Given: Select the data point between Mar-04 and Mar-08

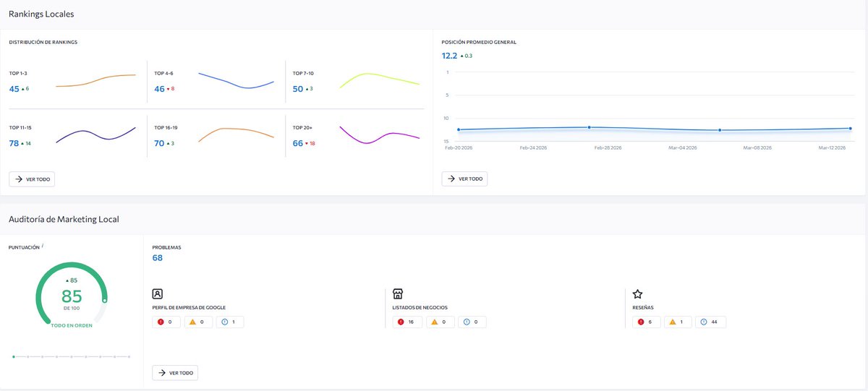Looking at the screenshot, I should (x=720, y=130).
